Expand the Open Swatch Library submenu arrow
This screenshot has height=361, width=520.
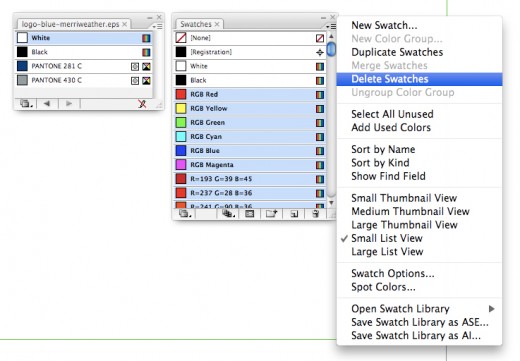click(492, 309)
